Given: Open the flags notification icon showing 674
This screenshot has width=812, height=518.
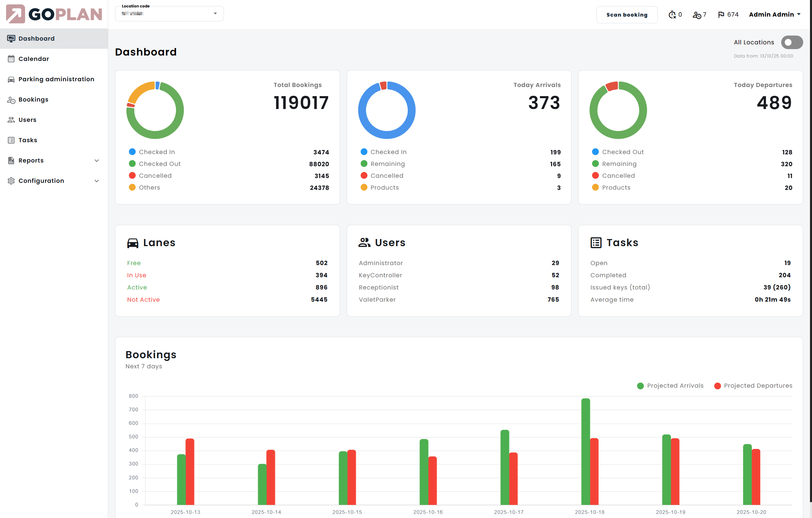Looking at the screenshot, I should [x=722, y=14].
